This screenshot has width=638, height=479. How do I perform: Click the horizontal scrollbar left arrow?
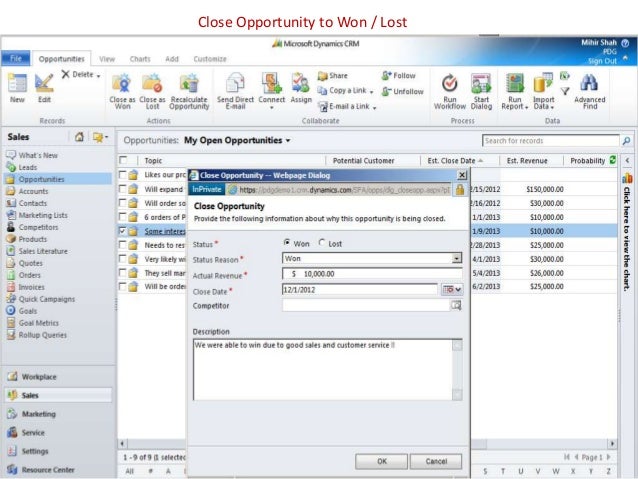click(122, 444)
